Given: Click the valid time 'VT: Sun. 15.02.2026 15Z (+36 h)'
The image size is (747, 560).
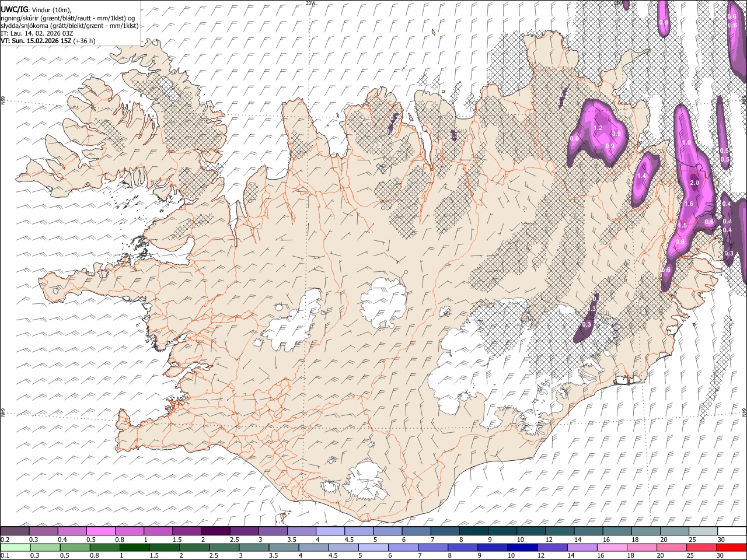Looking at the screenshot, I should 48,41.
